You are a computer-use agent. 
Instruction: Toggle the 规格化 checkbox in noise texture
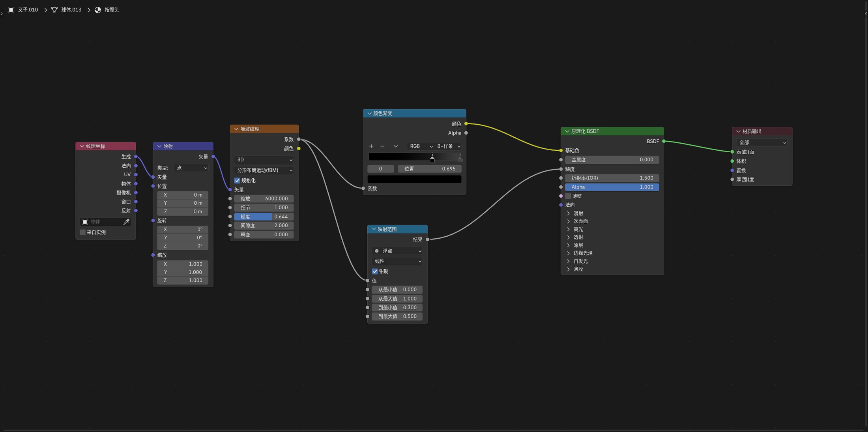[237, 181]
